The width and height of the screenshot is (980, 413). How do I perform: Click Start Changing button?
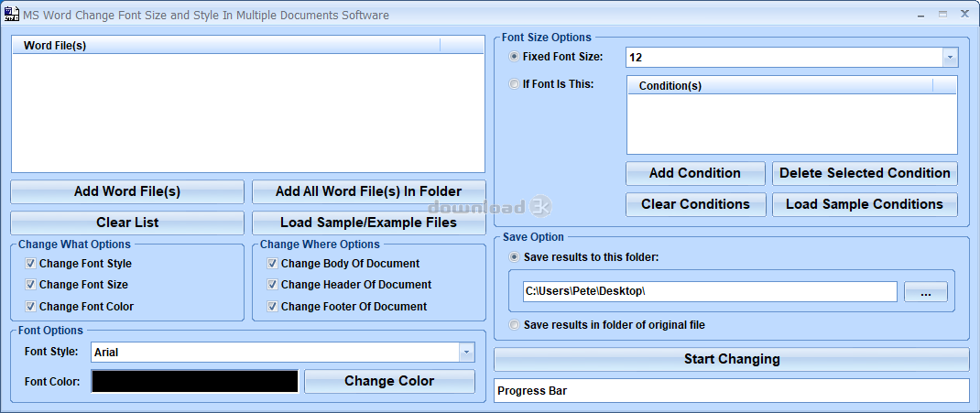tap(732, 359)
